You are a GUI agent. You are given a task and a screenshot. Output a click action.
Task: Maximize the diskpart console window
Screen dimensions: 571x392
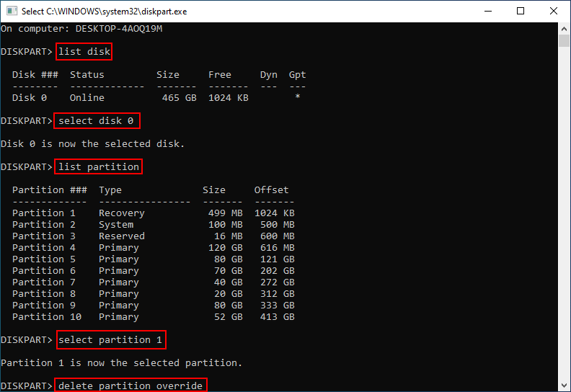tap(521, 11)
